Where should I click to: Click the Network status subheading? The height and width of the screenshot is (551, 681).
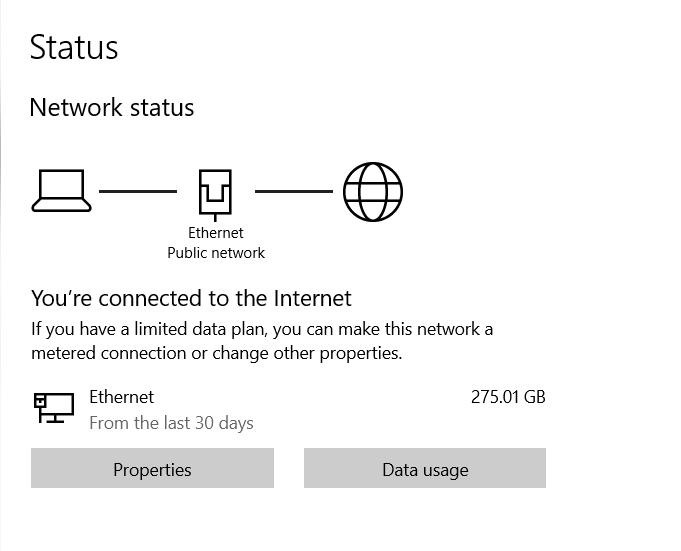click(x=112, y=107)
